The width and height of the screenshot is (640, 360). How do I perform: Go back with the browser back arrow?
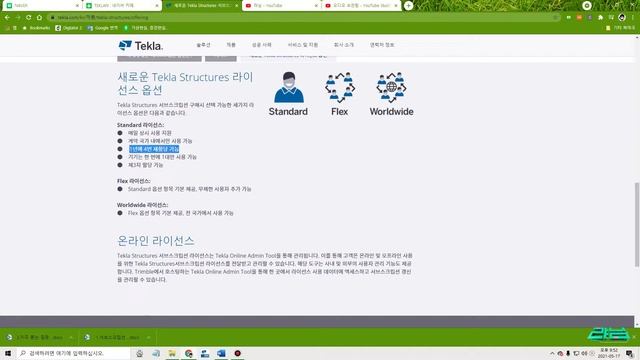7,18
